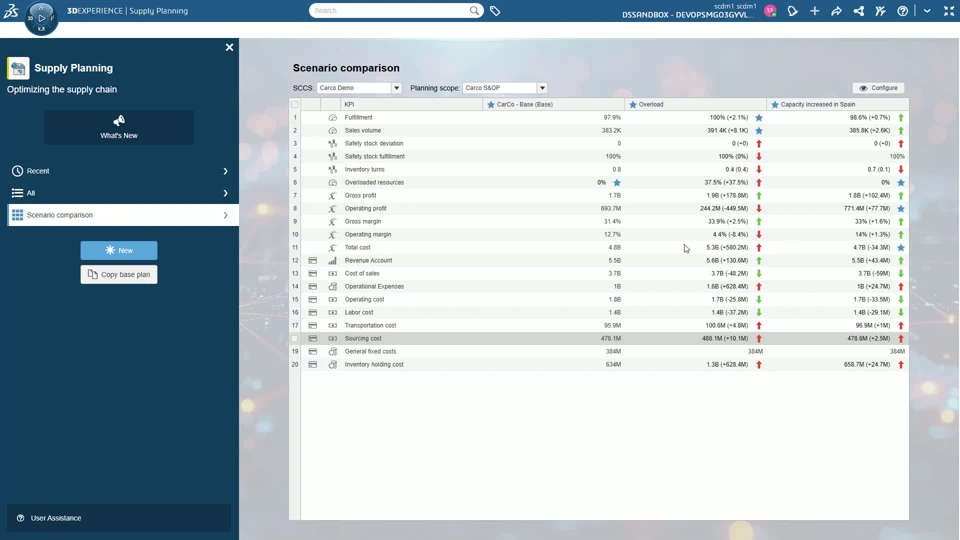Image resolution: width=960 pixels, height=540 pixels.
Task: Expand the All chevron
Action: 225,193
